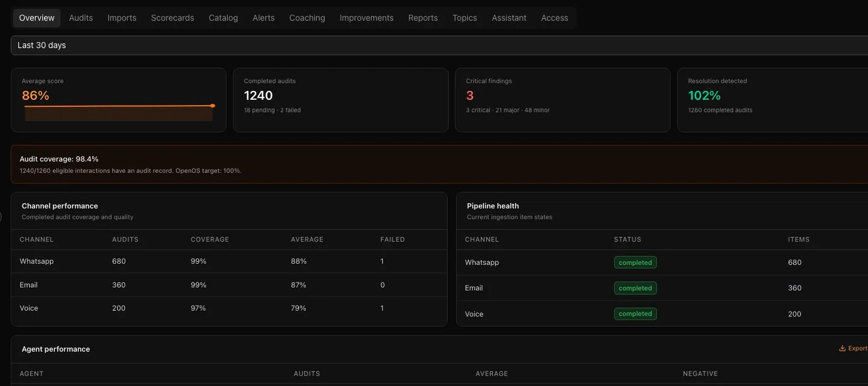Image resolution: width=868 pixels, height=386 pixels.
Task: Sort by the Negative column header
Action: (700, 374)
